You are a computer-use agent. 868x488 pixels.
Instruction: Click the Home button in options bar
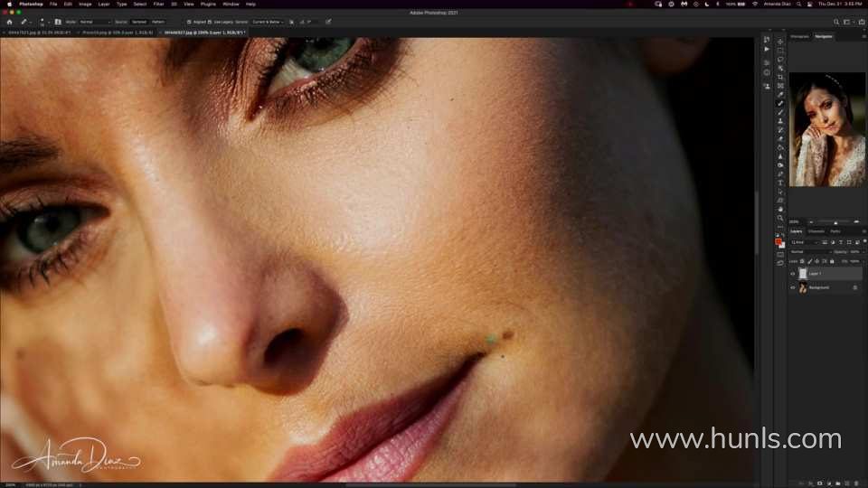9,22
